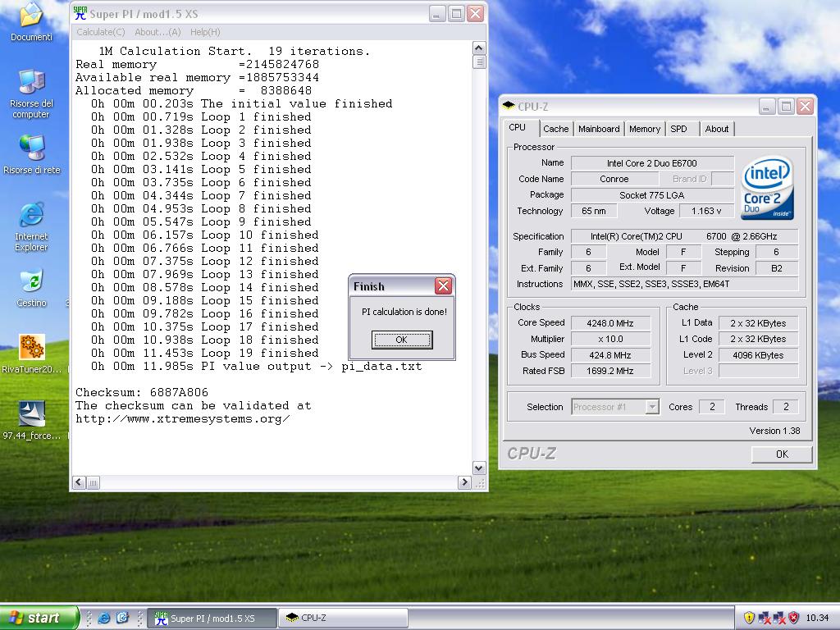Click the Voltage 1.163 v field

click(706, 211)
